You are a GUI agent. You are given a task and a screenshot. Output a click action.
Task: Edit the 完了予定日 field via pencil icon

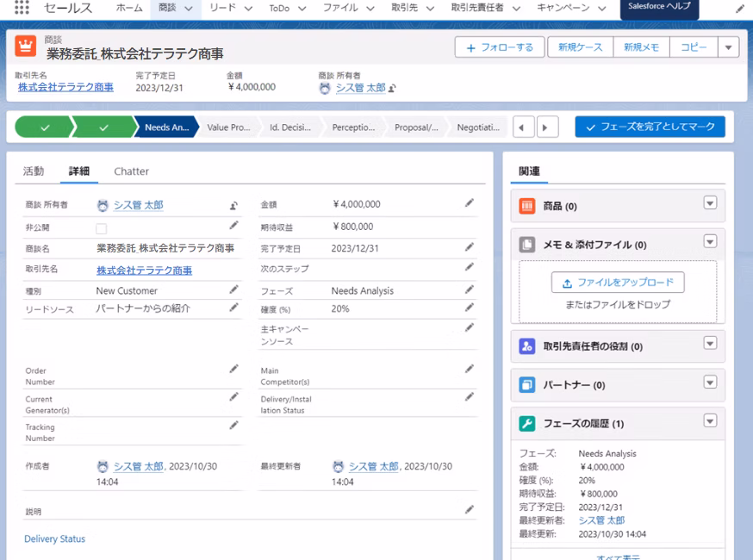470,247
